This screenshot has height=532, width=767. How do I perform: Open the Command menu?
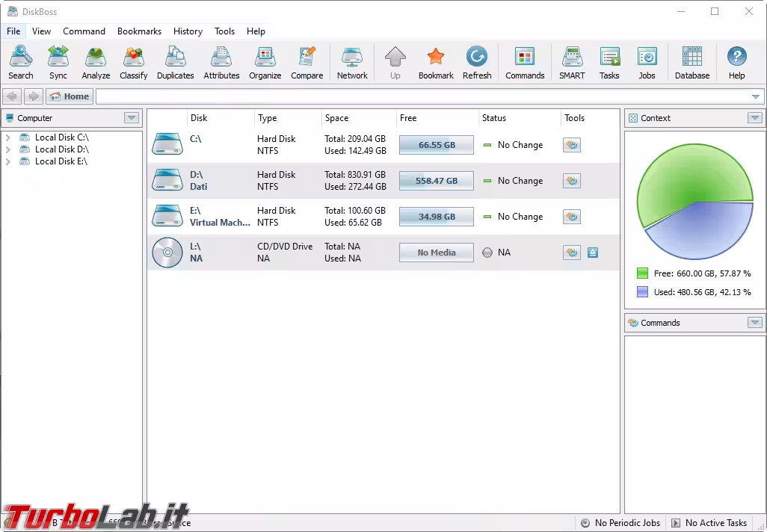coord(84,31)
